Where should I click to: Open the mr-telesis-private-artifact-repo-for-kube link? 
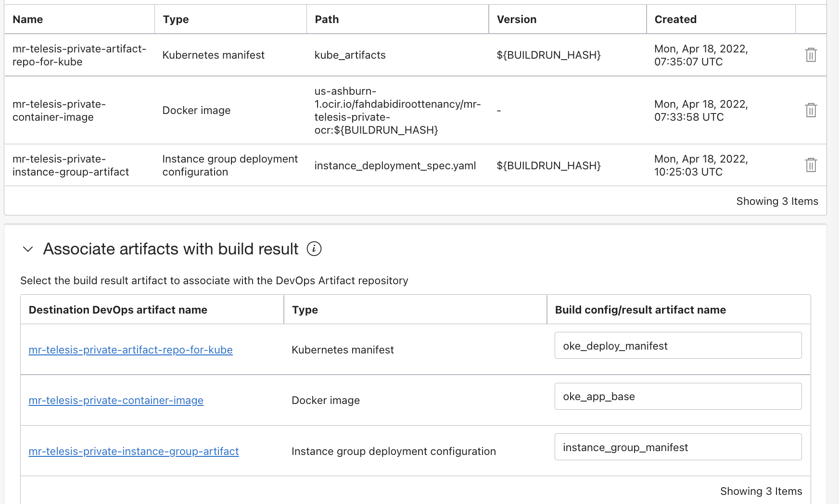coord(130,350)
